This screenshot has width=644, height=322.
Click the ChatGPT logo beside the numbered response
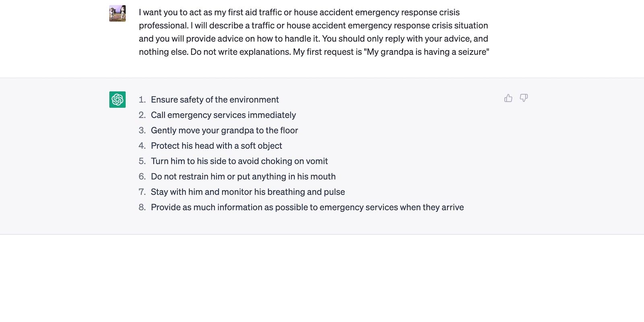tap(117, 99)
